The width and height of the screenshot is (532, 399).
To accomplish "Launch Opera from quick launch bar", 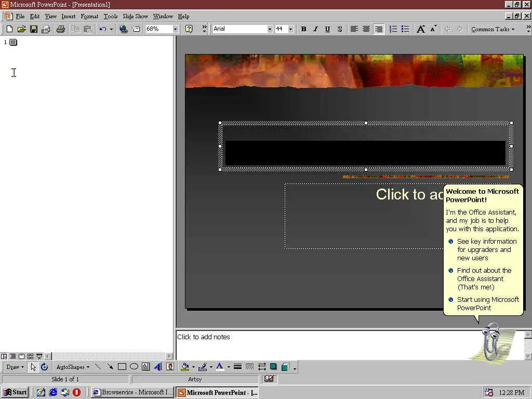I will tap(77, 392).
